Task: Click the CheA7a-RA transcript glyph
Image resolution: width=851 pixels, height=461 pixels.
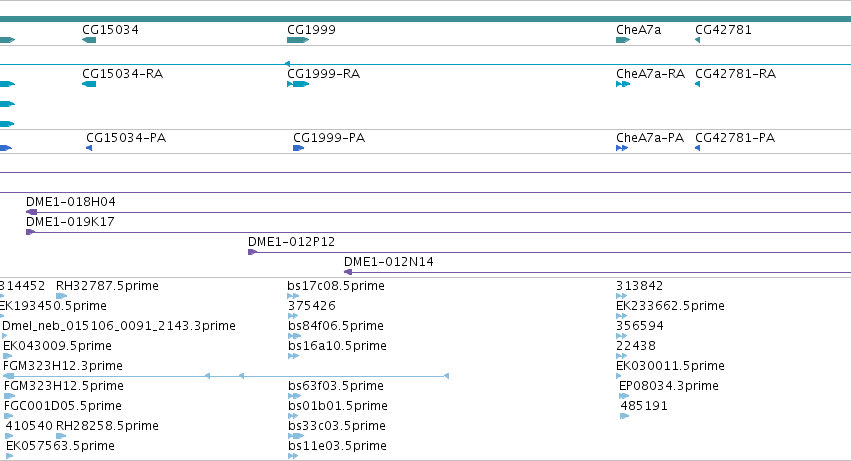Action: pyautogui.click(x=623, y=84)
